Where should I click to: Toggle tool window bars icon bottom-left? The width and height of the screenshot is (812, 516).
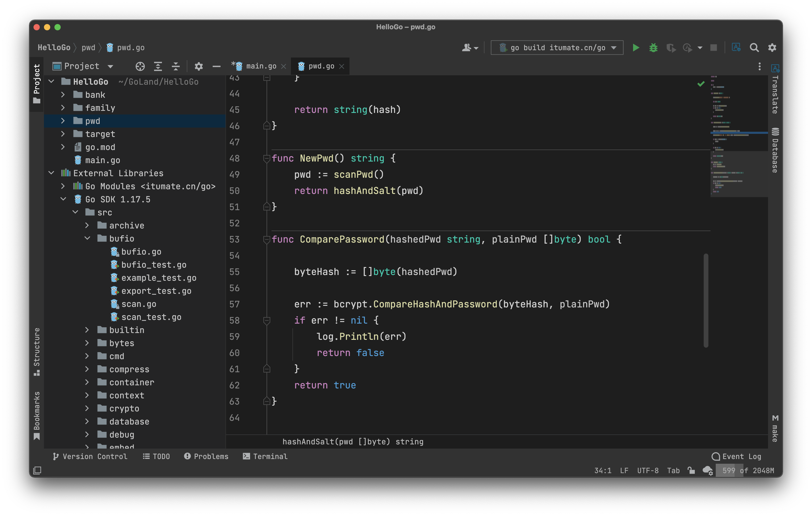pos(37,471)
